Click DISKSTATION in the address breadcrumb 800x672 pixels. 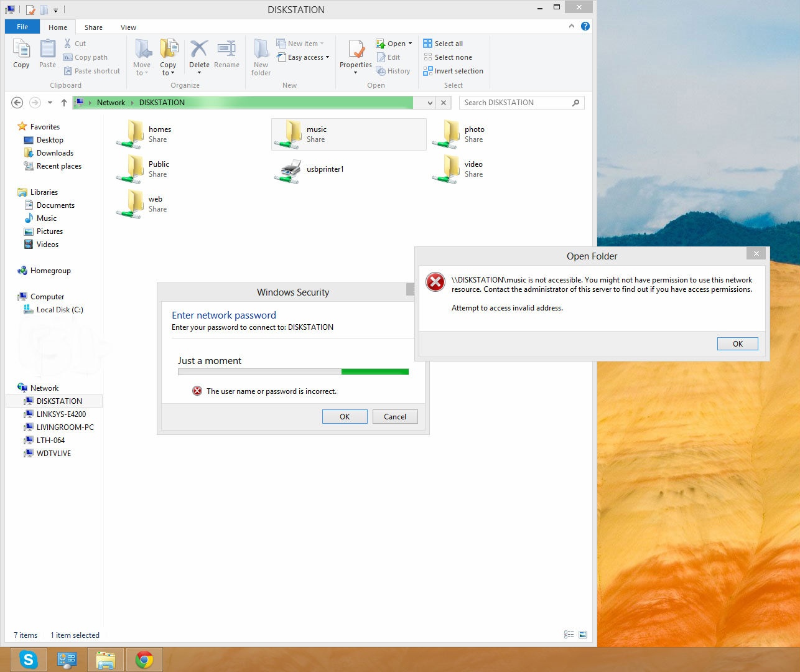tap(162, 103)
